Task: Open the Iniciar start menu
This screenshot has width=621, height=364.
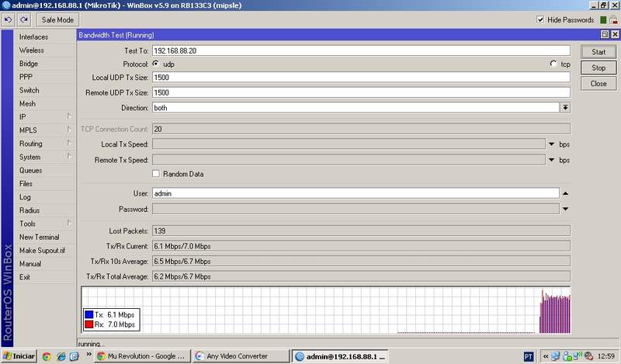Action: 19,356
